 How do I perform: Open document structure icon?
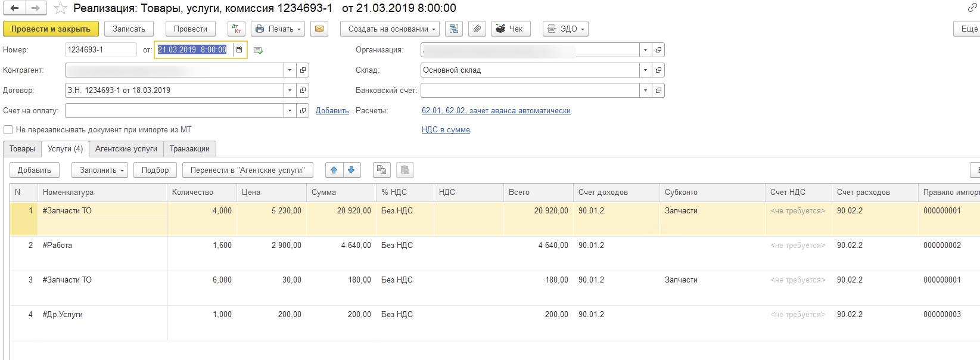pos(454,29)
